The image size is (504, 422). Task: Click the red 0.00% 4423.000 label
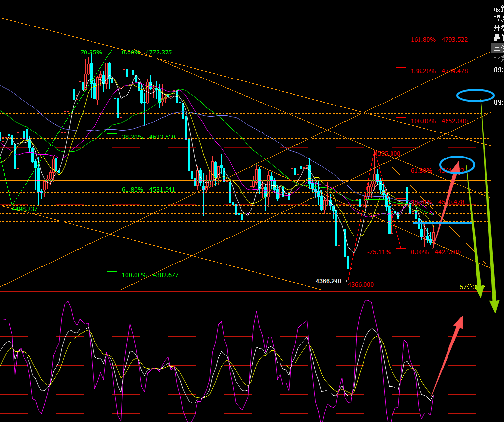pyautogui.click(x=436, y=252)
